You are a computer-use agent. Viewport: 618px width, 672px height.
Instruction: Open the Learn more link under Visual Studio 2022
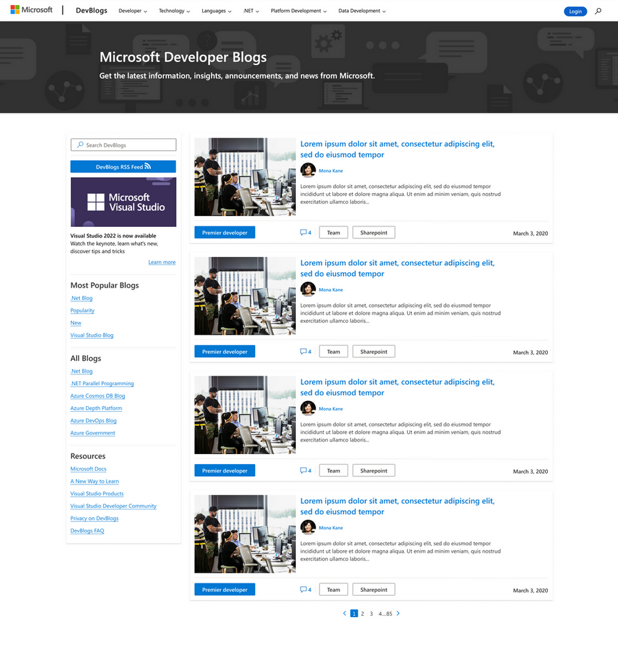(161, 261)
